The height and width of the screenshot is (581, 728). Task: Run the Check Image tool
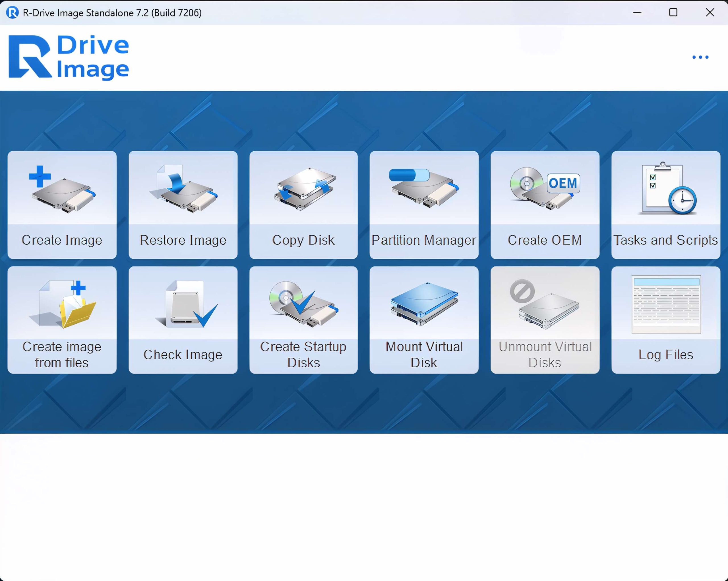coord(183,320)
